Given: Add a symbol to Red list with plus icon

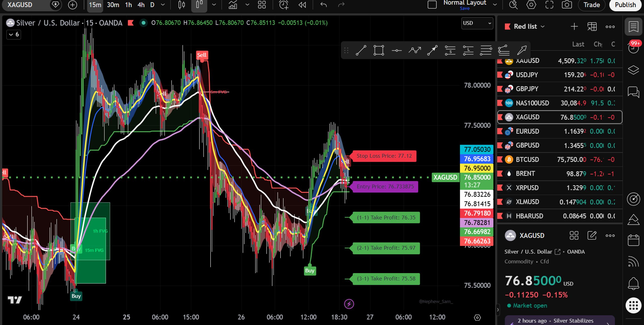Looking at the screenshot, I should click(x=574, y=26).
